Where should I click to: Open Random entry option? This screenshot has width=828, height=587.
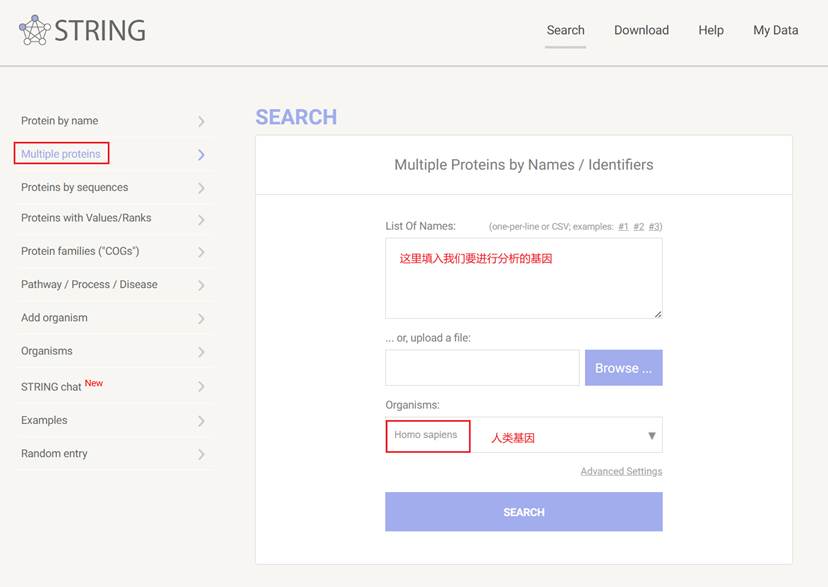pyautogui.click(x=54, y=453)
